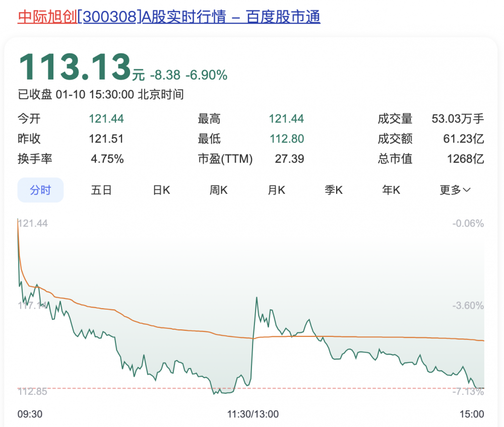Show the 月K chart

coord(276,190)
